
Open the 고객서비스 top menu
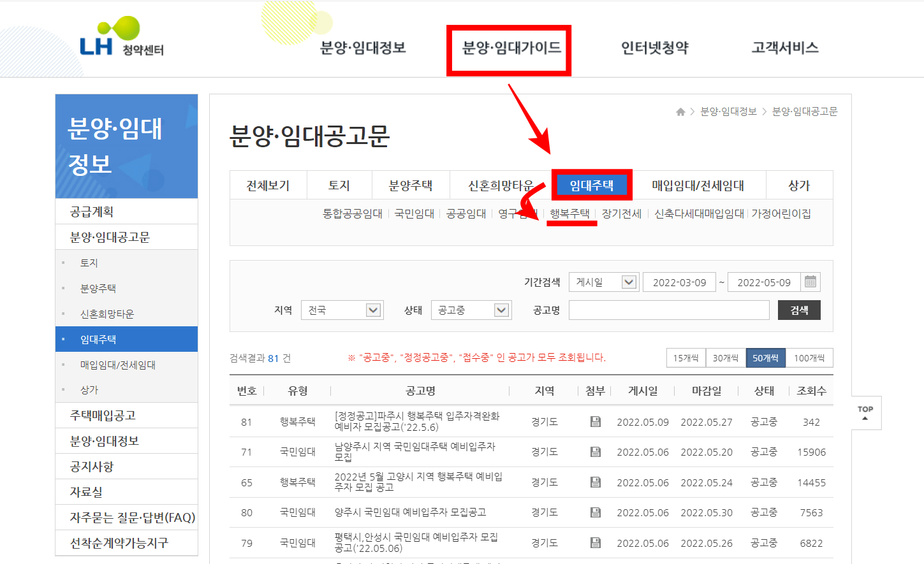click(x=785, y=47)
